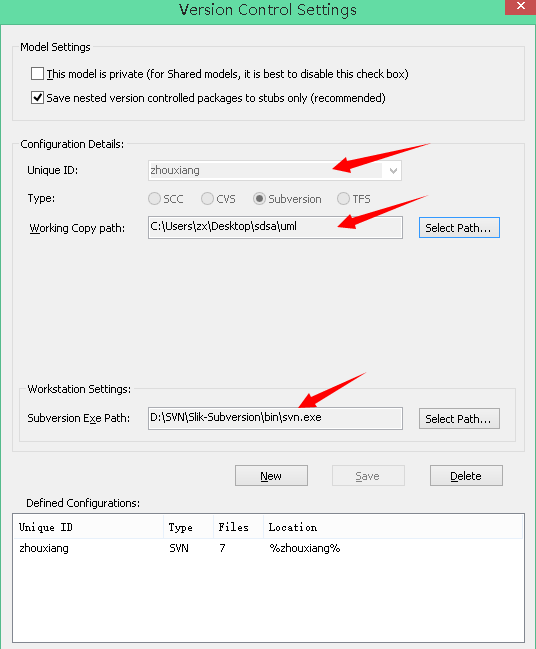Select the Subversion radio button
The height and width of the screenshot is (649, 536).
click(x=259, y=199)
